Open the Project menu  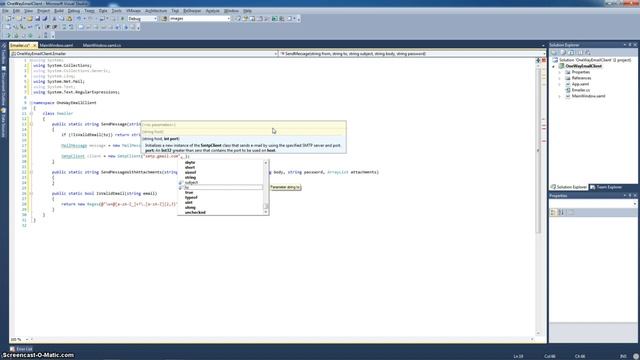(x=43, y=11)
